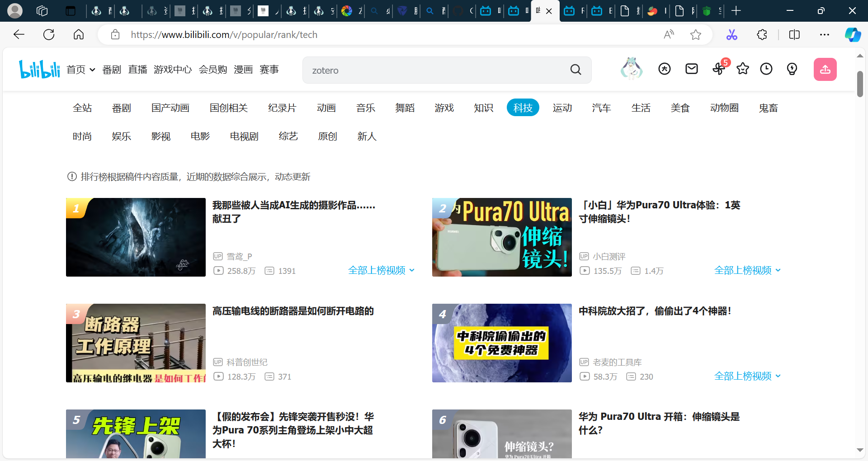Select the 鬼畜 category tab
The height and width of the screenshot is (461, 868).
click(x=769, y=108)
